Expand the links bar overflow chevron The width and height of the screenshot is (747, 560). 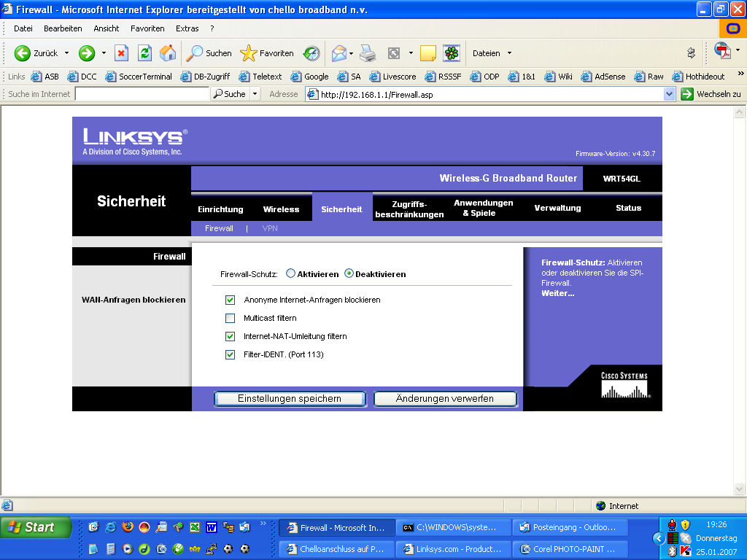[x=741, y=74]
